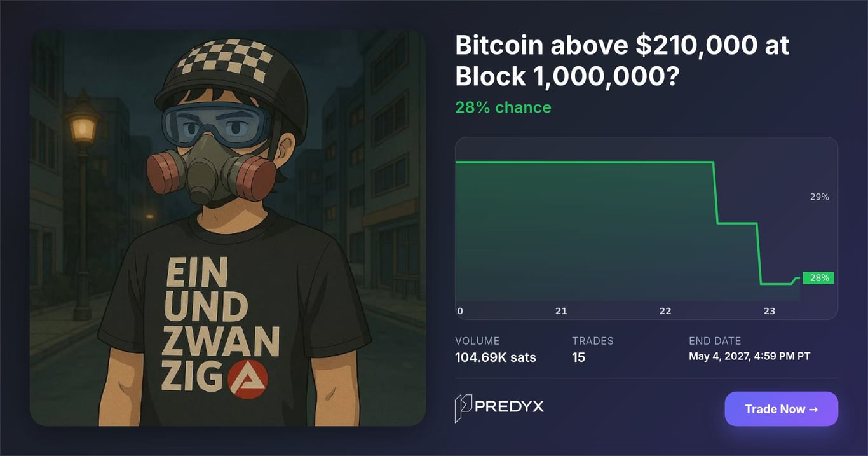Click the May 4, 2027 end date
868x456 pixels.
click(x=749, y=356)
